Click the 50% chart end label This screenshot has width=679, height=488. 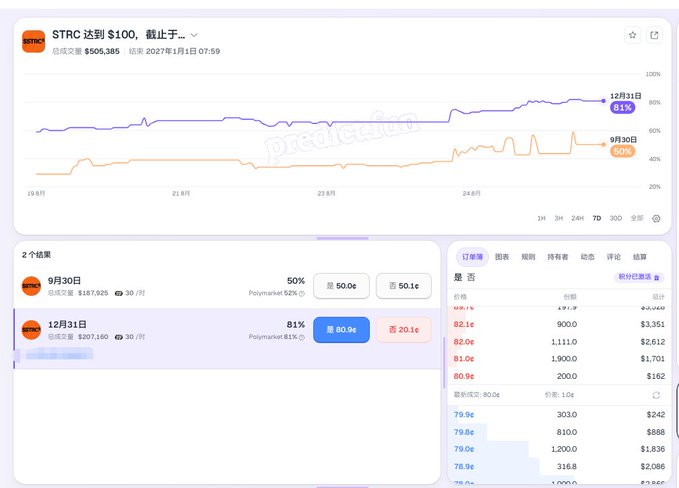pos(622,151)
